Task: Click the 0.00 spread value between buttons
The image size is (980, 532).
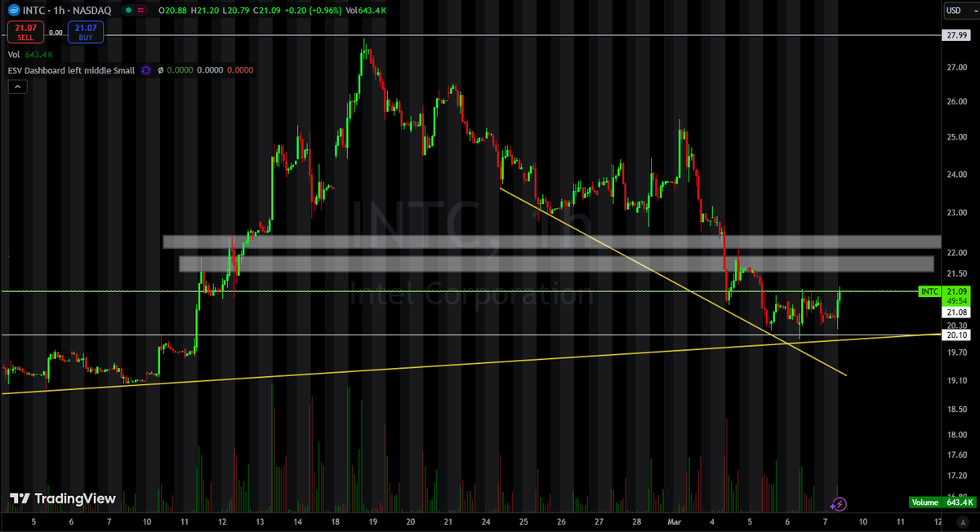Action: click(56, 33)
